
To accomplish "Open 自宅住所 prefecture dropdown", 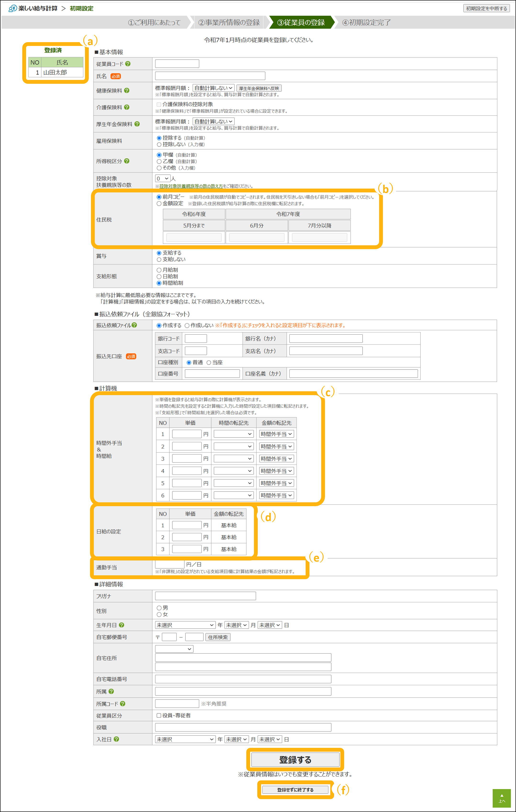I will (x=174, y=649).
